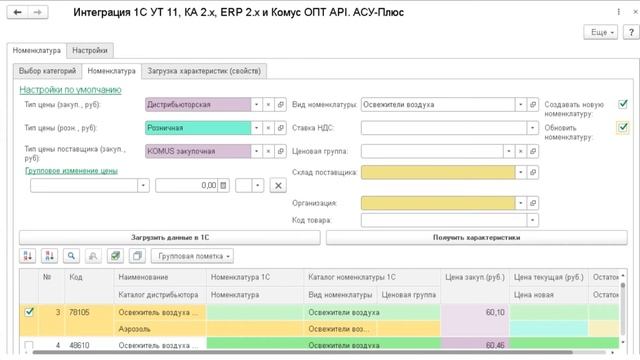This screenshot has width=640, height=360.
Task: Open the Дистрибьюторская price type item
Action: (x=280, y=105)
